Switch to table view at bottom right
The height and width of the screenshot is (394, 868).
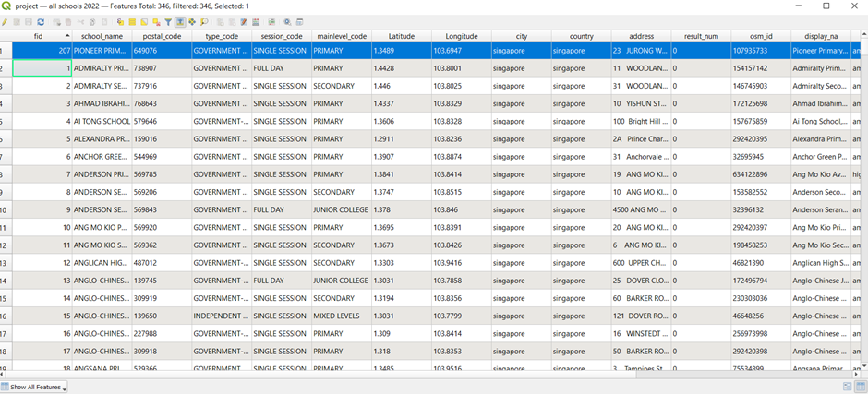click(860, 387)
